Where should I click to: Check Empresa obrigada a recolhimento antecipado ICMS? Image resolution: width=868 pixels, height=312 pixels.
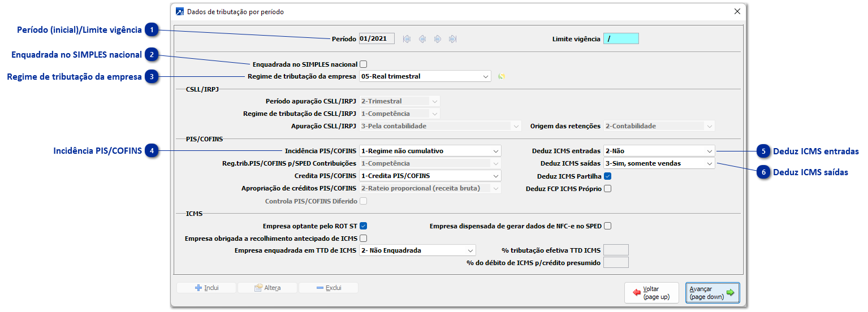click(x=363, y=238)
